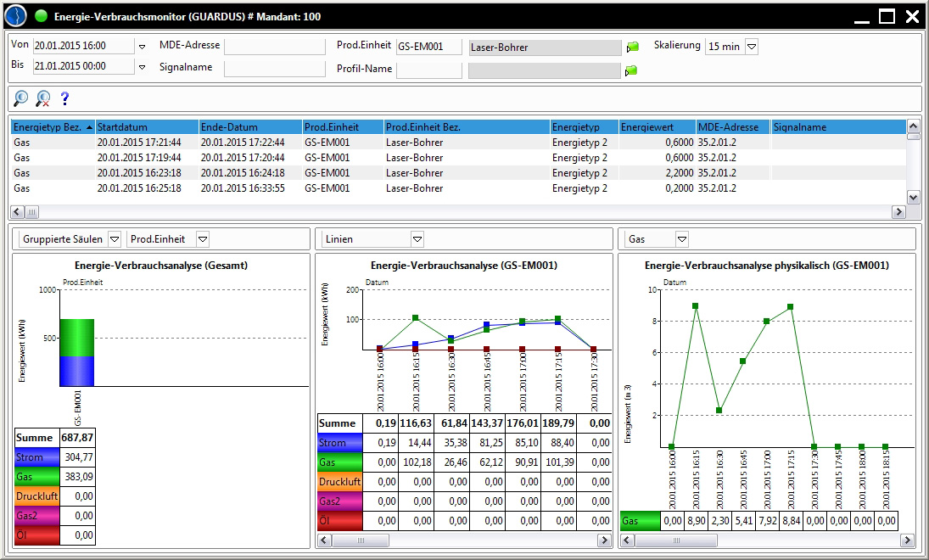Open help via the question mark icon
The height and width of the screenshot is (560, 929).
64,99
